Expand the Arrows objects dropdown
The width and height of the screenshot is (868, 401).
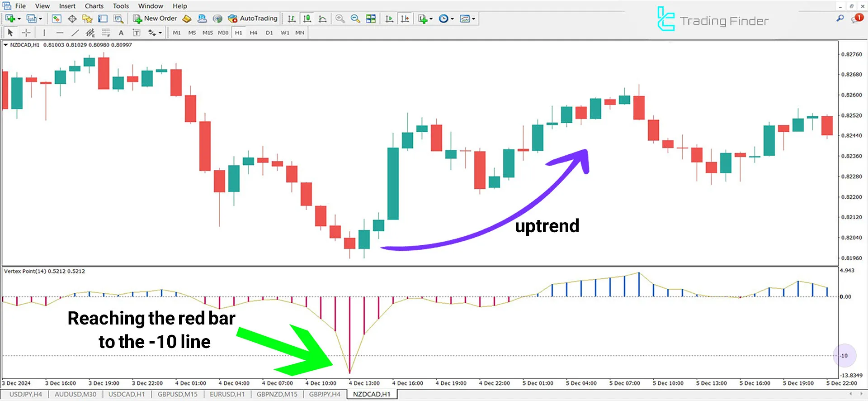coord(160,33)
